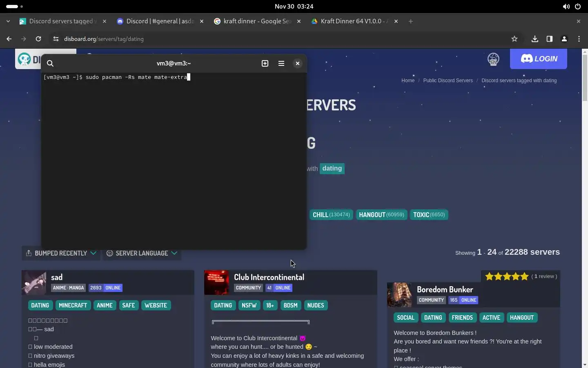Image resolution: width=588 pixels, height=368 pixels.
Task: Close the Kraft Dinner 64 tab
Action: point(396,21)
